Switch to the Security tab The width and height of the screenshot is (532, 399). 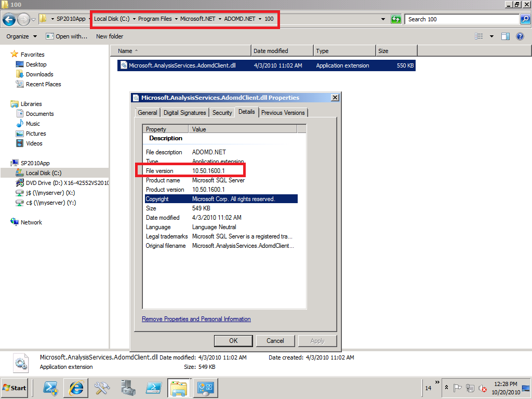222,113
